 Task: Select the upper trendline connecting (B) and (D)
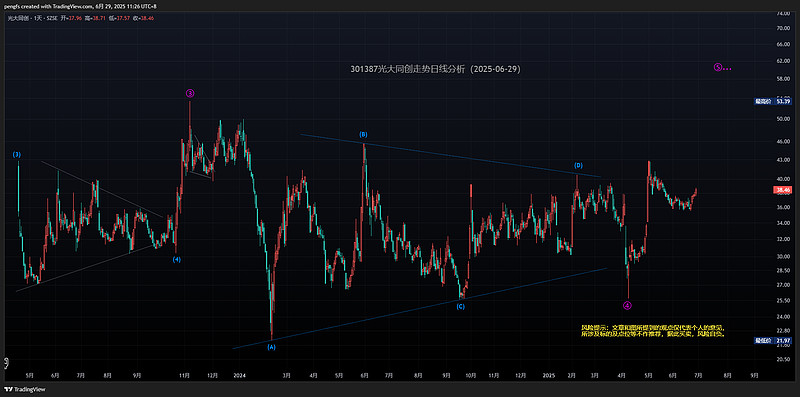coord(451,156)
